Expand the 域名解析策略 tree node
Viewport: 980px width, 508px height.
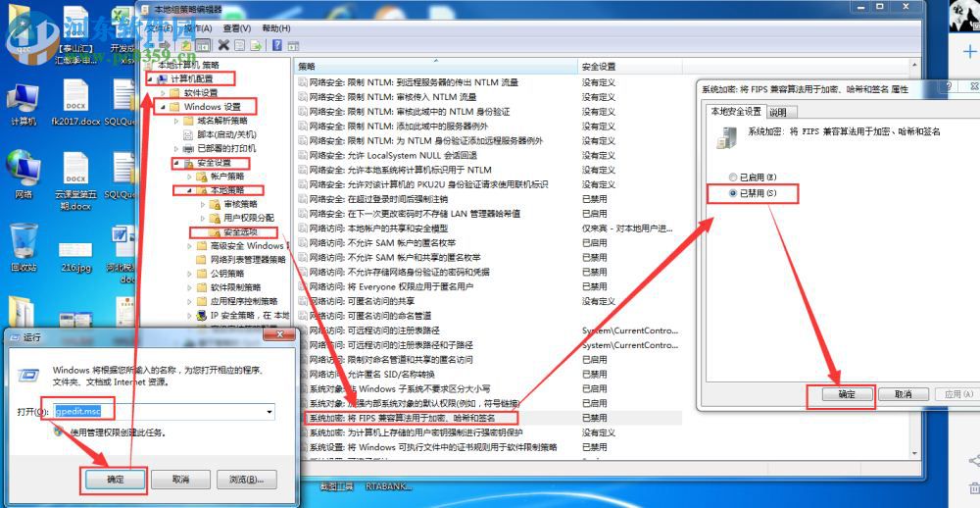click(176, 121)
